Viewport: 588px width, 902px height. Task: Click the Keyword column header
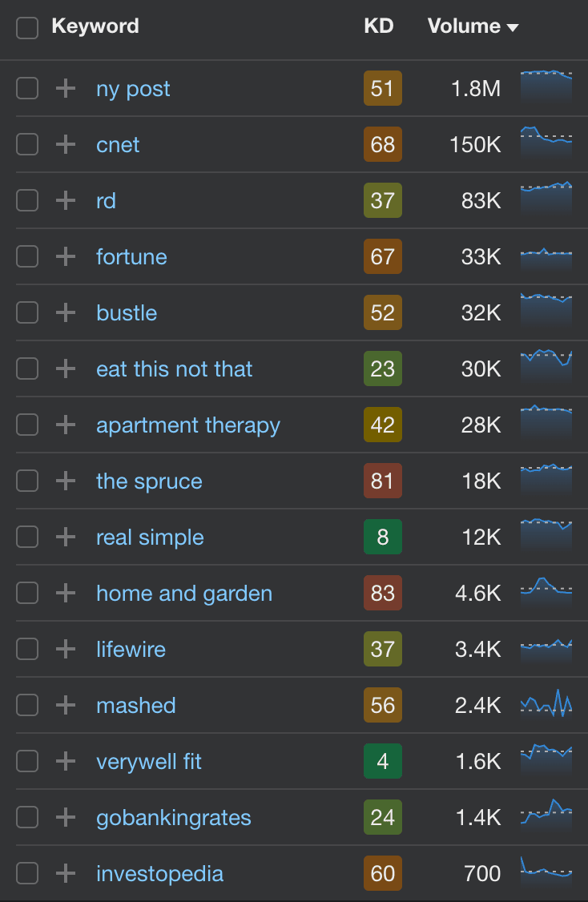click(x=95, y=26)
